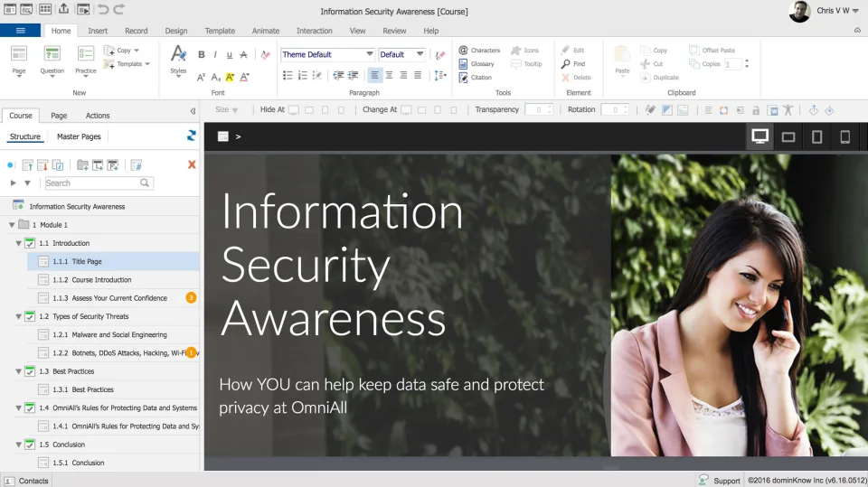Toggle checkbox for section 1.4 OmniAll's Rules
Image resolution: width=868 pixels, height=487 pixels.
(30, 407)
